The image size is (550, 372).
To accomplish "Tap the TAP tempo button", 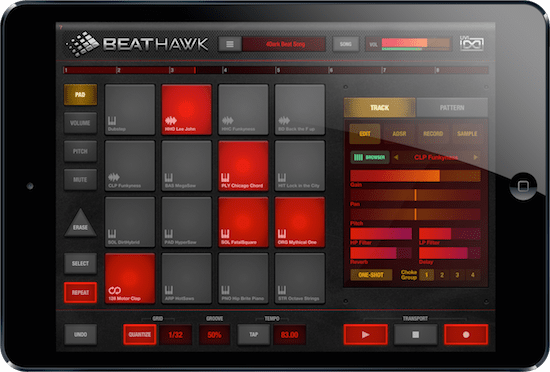I will [254, 334].
